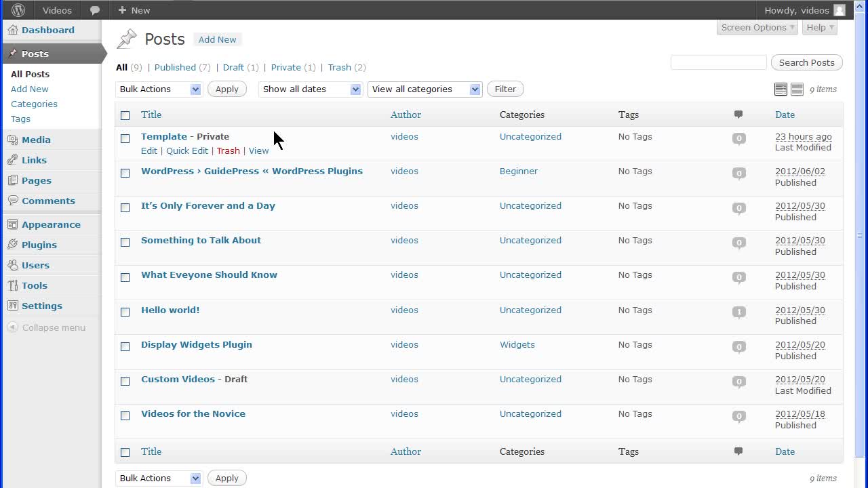Click the Media sidebar icon
The height and width of the screenshot is (488, 868).
point(13,140)
